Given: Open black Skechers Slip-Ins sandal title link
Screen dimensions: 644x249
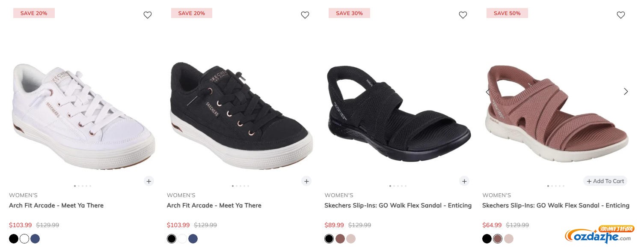Looking at the screenshot, I should pos(398,205).
